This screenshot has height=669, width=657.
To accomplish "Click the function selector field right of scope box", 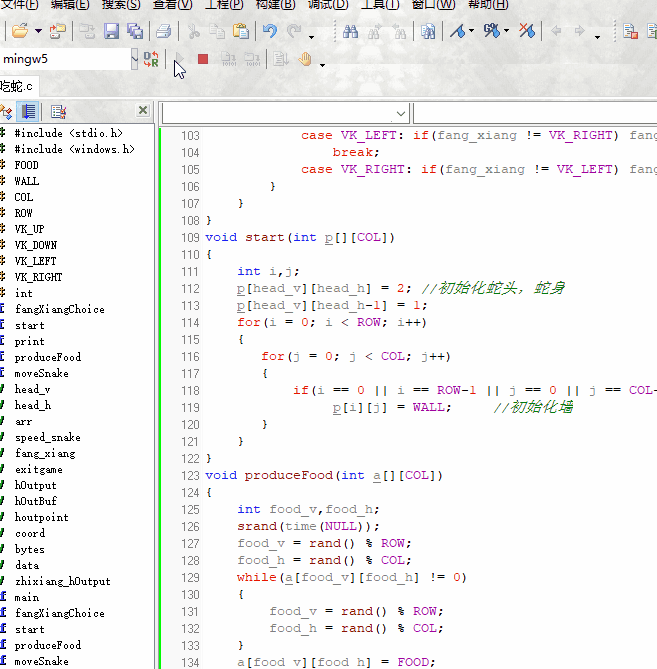I will (535, 113).
